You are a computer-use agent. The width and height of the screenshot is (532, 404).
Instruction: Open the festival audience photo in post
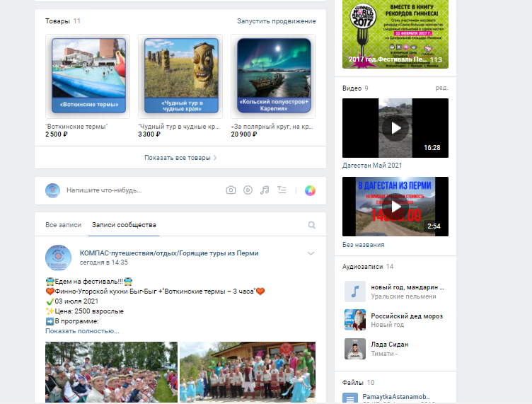[x=111, y=372]
